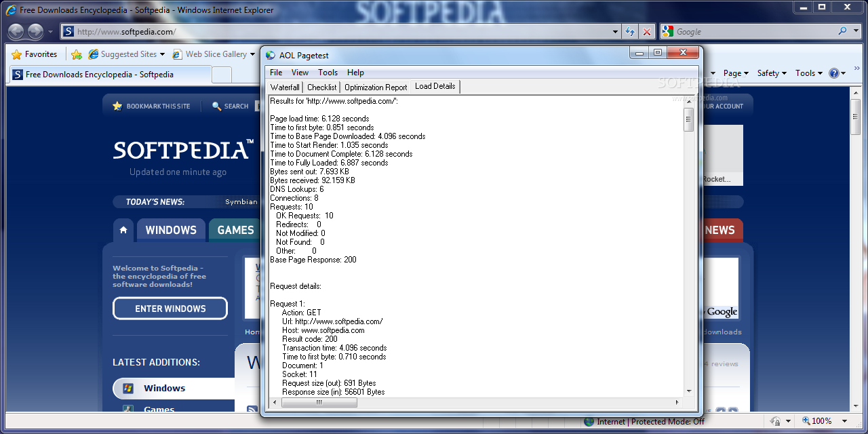Click the Home icon tab on Softpedia

(x=123, y=230)
